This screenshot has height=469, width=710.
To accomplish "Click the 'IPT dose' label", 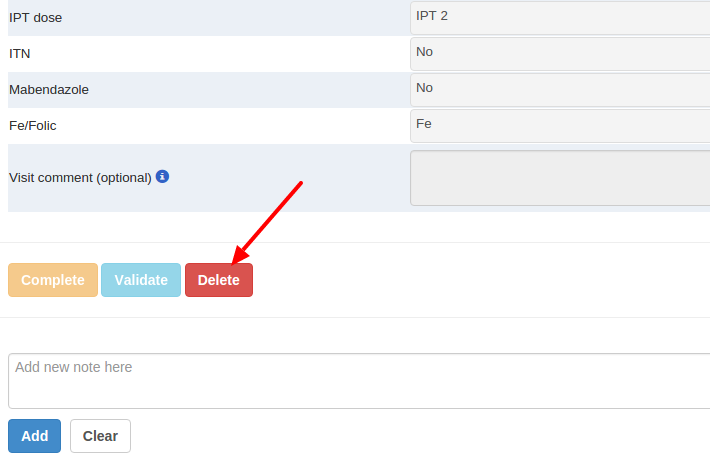I will [36, 18].
